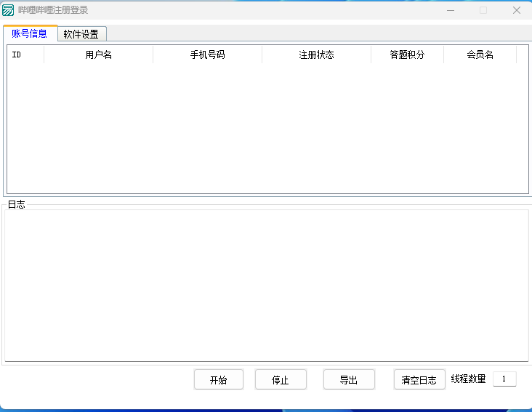Screen dimensions: 532x412
Task: Focus the 日志 log text area
Action: (x=266, y=285)
